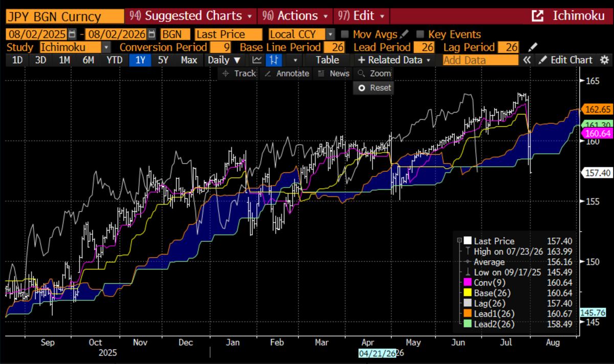Select the Max time range tab
The width and height of the screenshot is (614, 364).
click(189, 60)
